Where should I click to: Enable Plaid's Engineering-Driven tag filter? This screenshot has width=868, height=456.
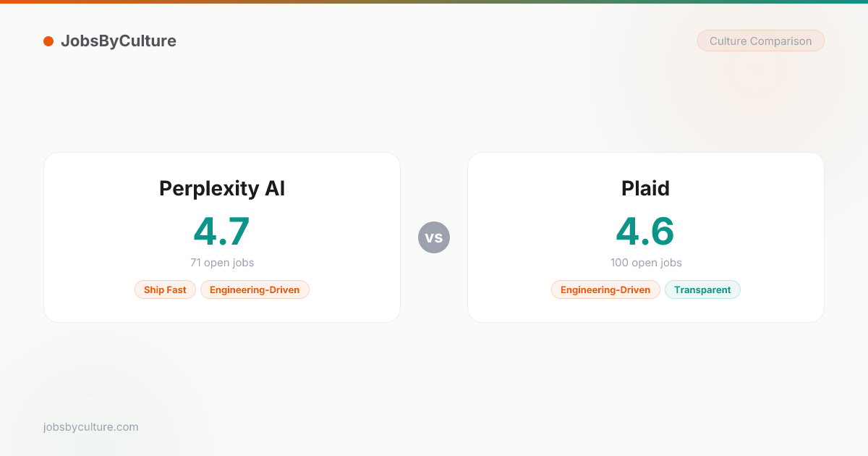pos(605,290)
